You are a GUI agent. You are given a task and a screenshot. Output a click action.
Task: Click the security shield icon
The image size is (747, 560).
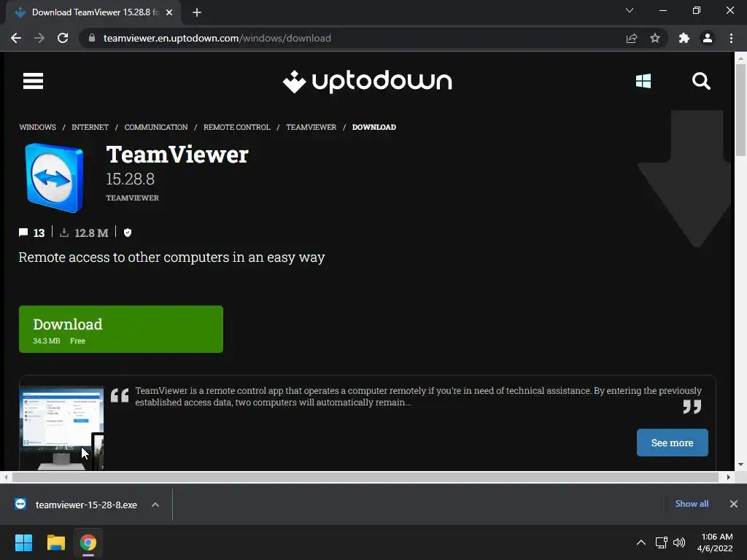tap(128, 233)
